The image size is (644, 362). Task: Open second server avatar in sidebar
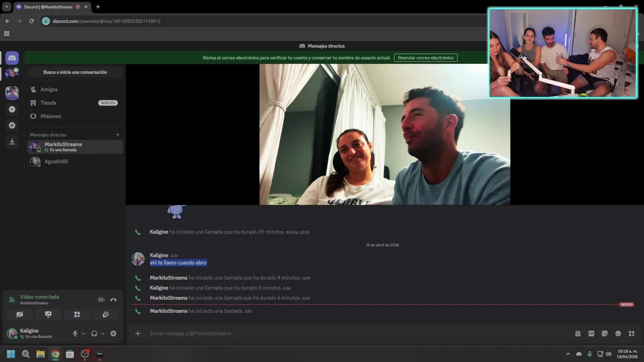click(x=12, y=93)
